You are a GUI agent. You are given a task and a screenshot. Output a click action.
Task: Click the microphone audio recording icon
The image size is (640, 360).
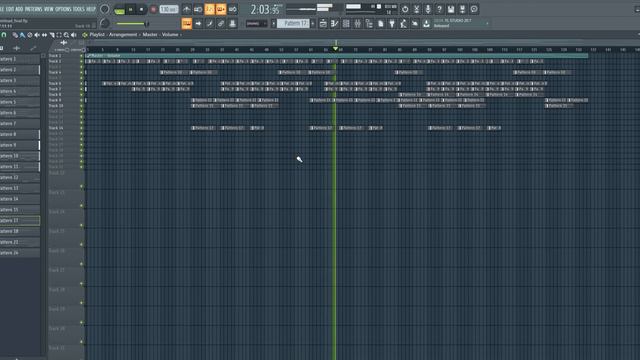pyautogui.click(x=428, y=9)
